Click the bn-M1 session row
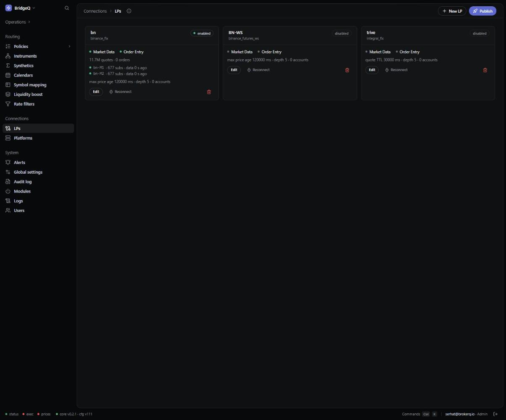The height and width of the screenshot is (420, 506). click(x=118, y=68)
